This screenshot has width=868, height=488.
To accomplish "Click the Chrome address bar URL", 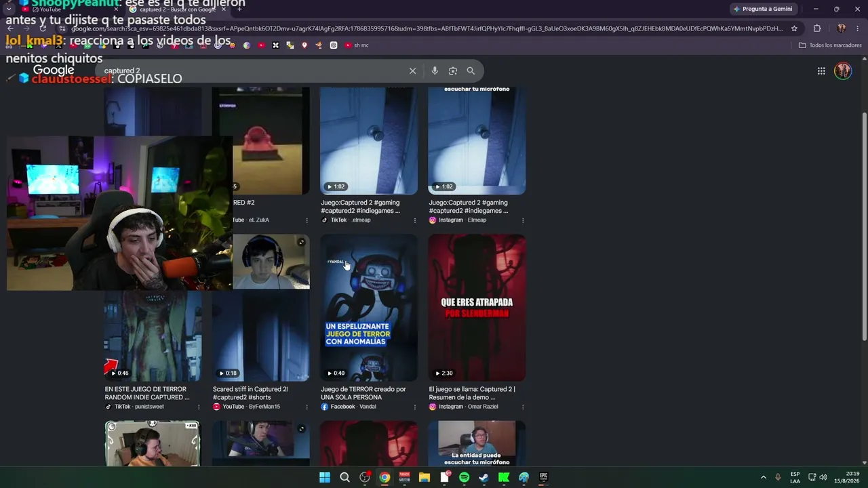I will tap(427, 28).
